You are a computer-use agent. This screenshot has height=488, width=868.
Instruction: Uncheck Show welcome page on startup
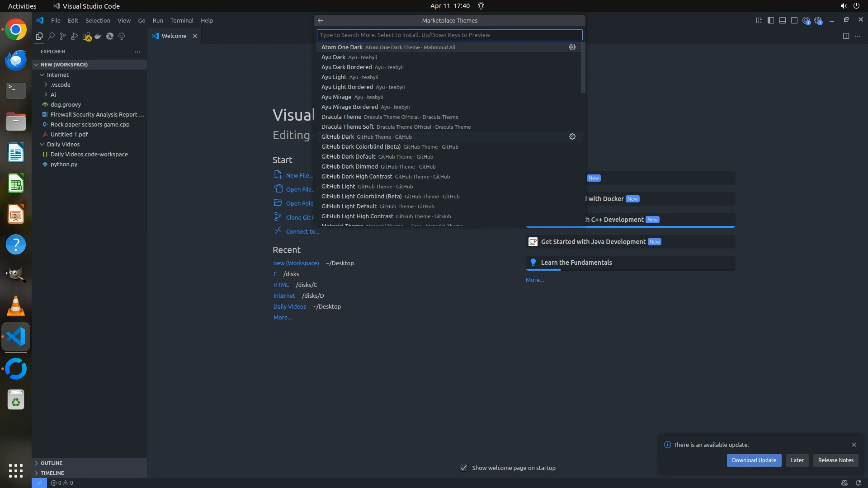[x=464, y=468]
